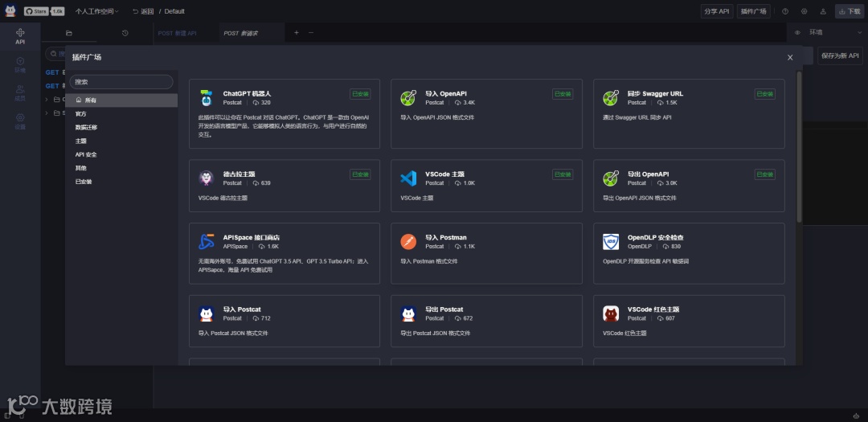Click the export OpenAPI plugin icon

tap(611, 178)
